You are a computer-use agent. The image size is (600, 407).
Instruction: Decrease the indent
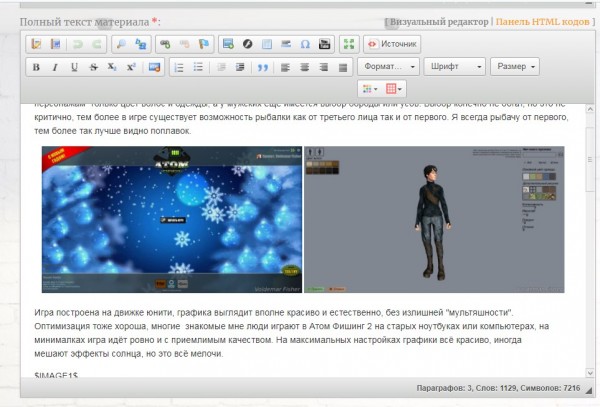(x=221, y=67)
